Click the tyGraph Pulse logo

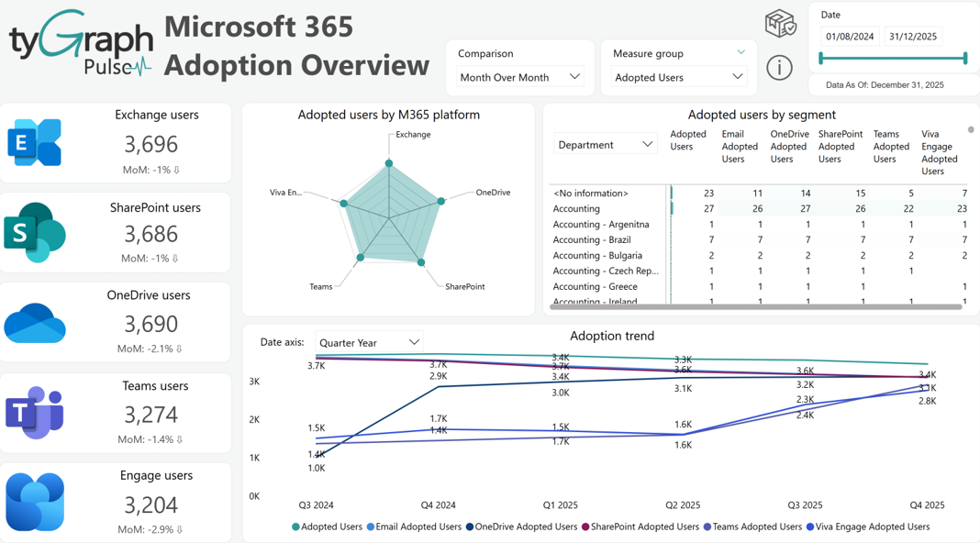[x=81, y=43]
